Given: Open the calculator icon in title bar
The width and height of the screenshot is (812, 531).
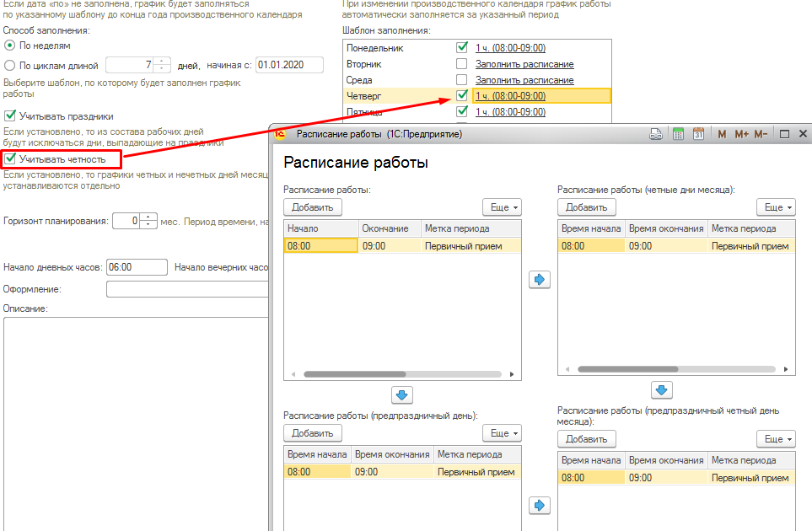Looking at the screenshot, I should click(x=678, y=134).
